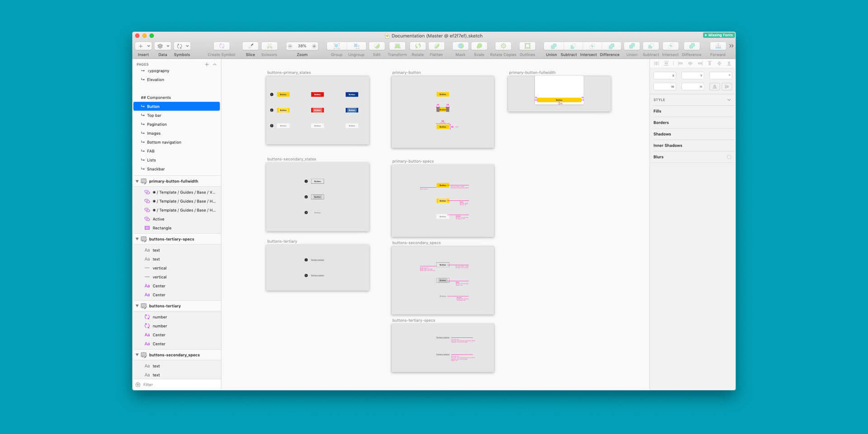Click the Transform toolbar icon
The height and width of the screenshot is (434, 868).
(x=397, y=46)
